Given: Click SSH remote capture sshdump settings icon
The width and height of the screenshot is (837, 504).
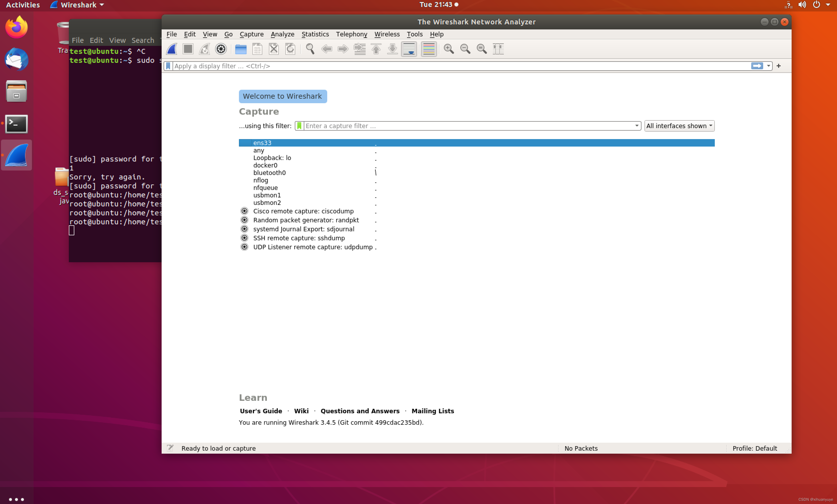Looking at the screenshot, I should [244, 238].
